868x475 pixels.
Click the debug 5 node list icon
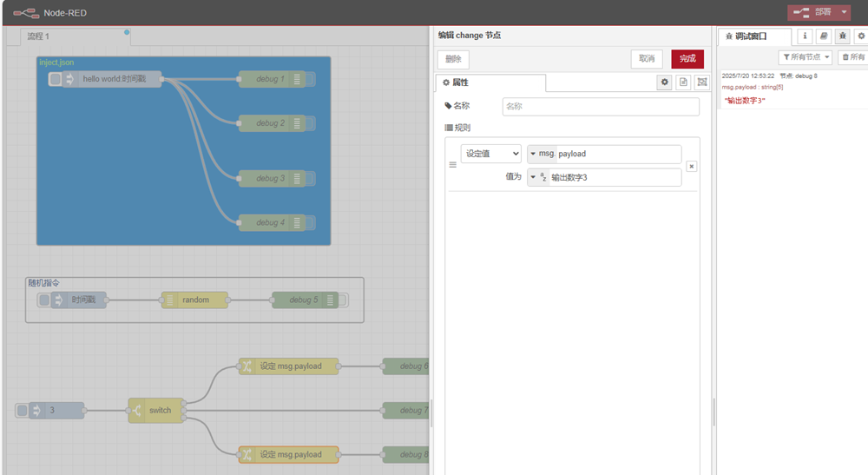(x=331, y=300)
